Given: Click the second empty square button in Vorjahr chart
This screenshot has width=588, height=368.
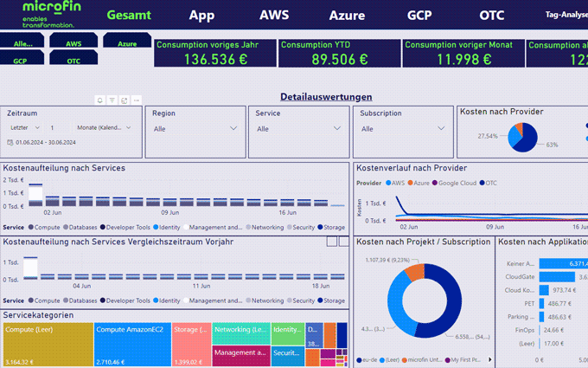Looking at the screenshot, I should 344,242.
